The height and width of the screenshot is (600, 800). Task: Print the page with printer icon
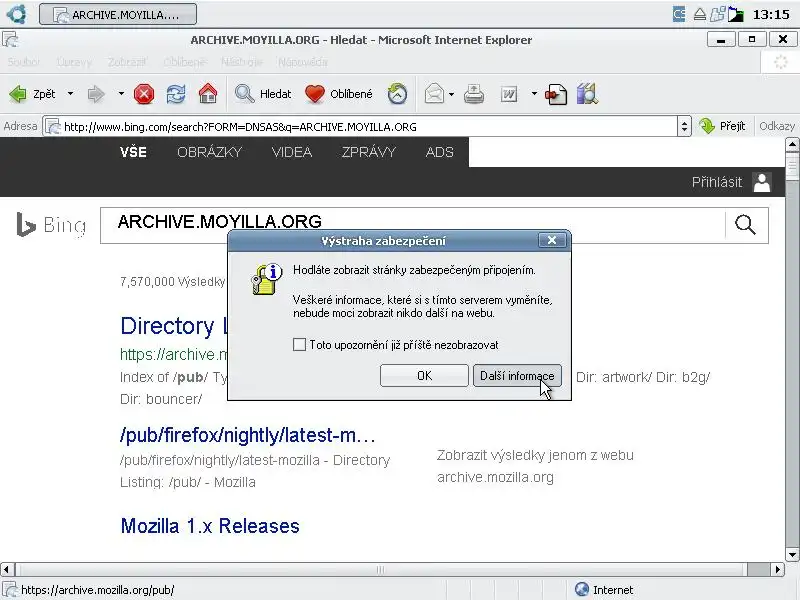(474, 94)
